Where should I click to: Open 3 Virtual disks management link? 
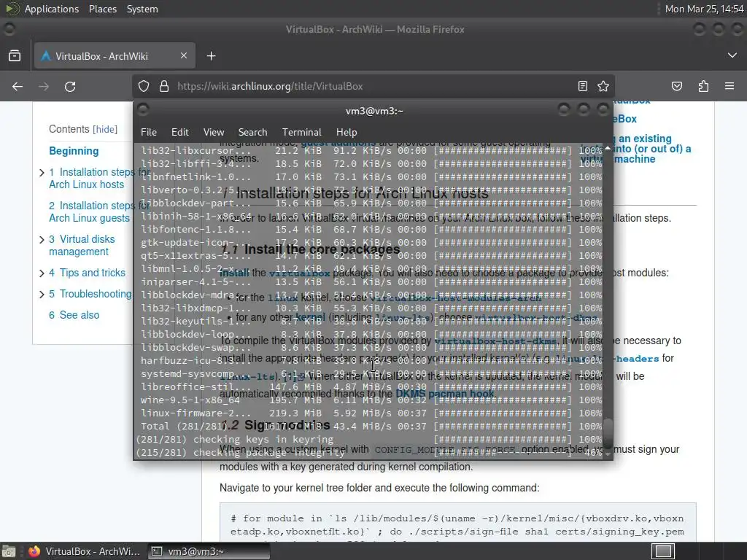(x=82, y=245)
